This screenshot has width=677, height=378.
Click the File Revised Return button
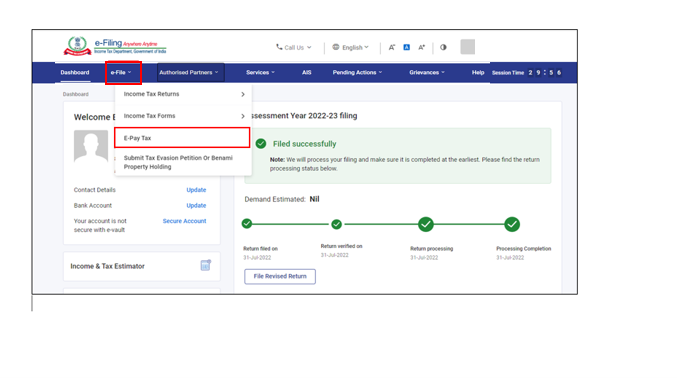[280, 276]
